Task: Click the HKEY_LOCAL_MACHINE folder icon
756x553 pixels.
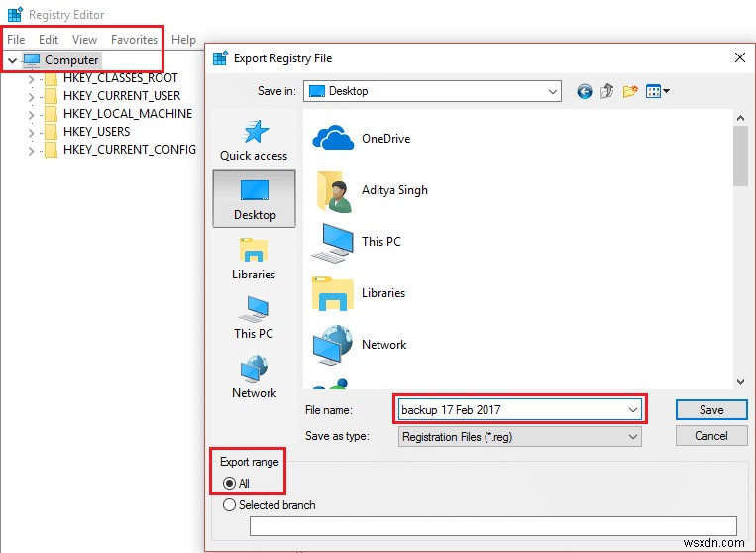Action: pyautogui.click(x=51, y=114)
